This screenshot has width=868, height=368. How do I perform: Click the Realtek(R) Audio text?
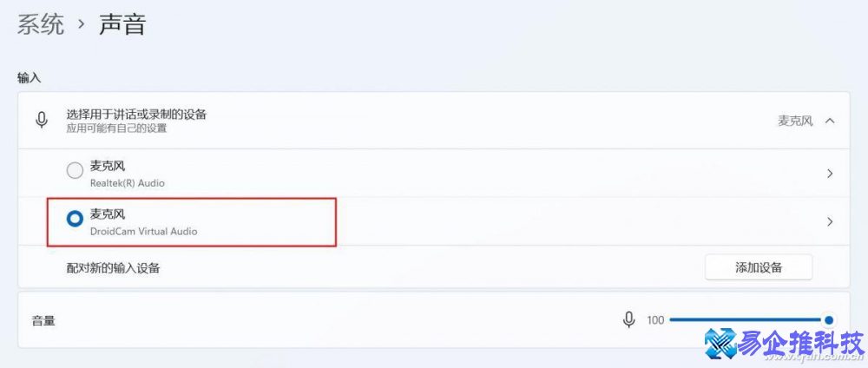click(127, 183)
